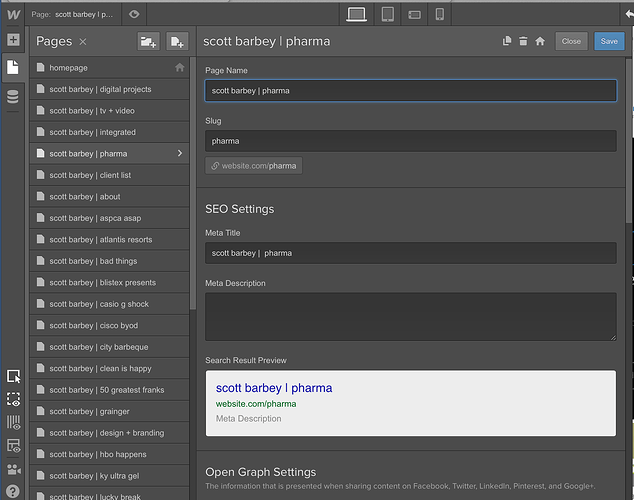Screen dimensions: 634x500
Task: Create a new page folder
Action: click(148, 41)
